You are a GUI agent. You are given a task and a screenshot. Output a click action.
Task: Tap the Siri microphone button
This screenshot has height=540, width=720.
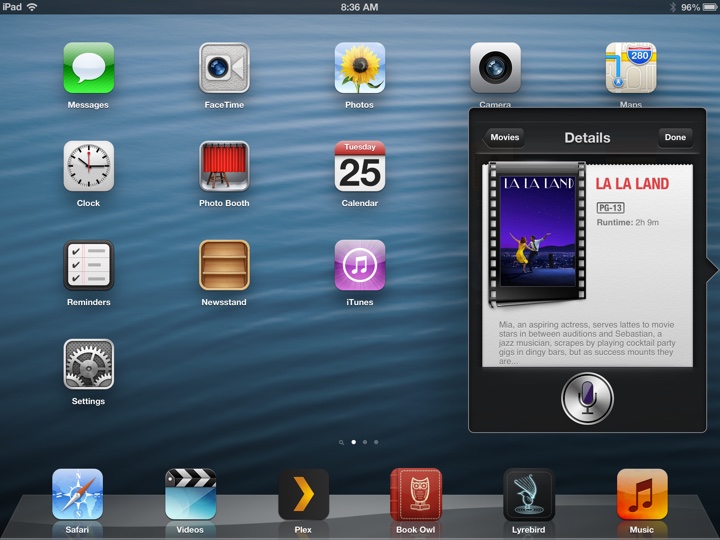point(587,398)
